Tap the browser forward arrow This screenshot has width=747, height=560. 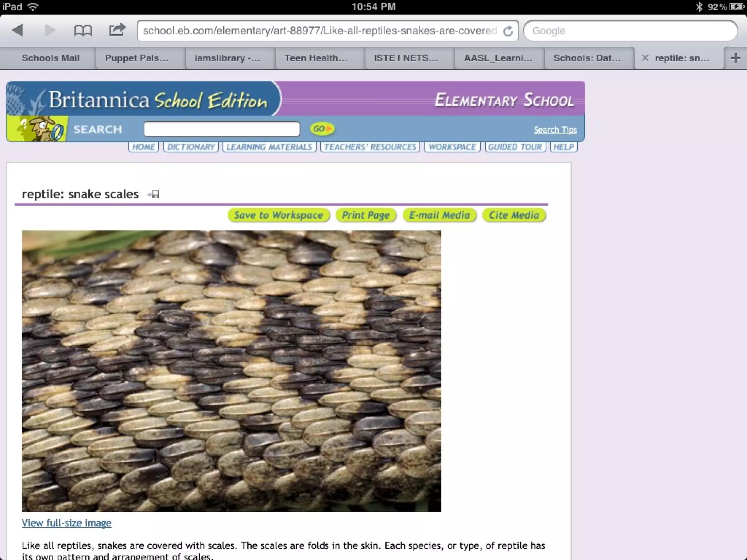[x=50, y=30]
